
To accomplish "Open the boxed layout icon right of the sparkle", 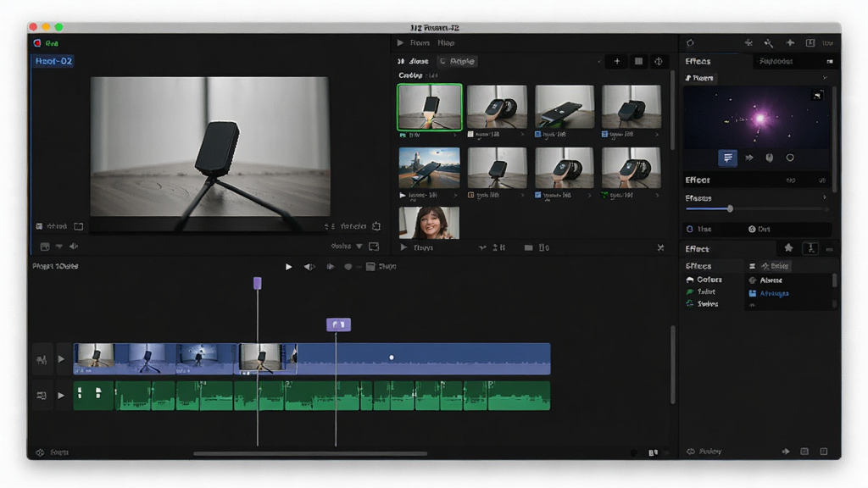I will [x=810, y=42].
